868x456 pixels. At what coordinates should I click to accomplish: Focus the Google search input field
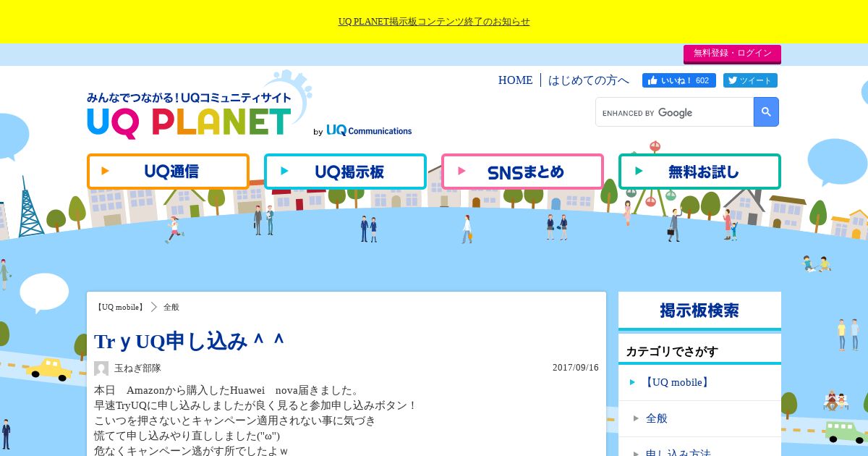(x=675, y=112)
